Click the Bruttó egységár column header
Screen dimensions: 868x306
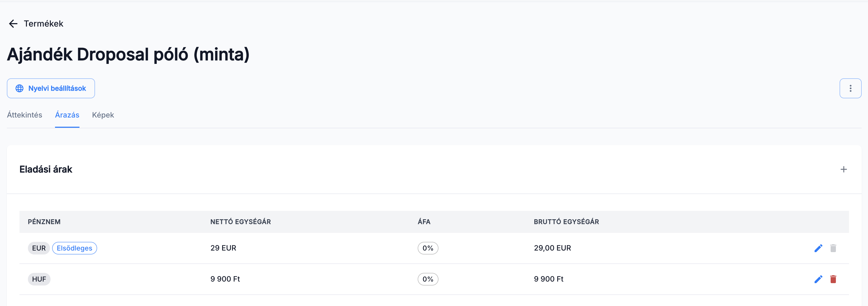click(x=566, y=222)
